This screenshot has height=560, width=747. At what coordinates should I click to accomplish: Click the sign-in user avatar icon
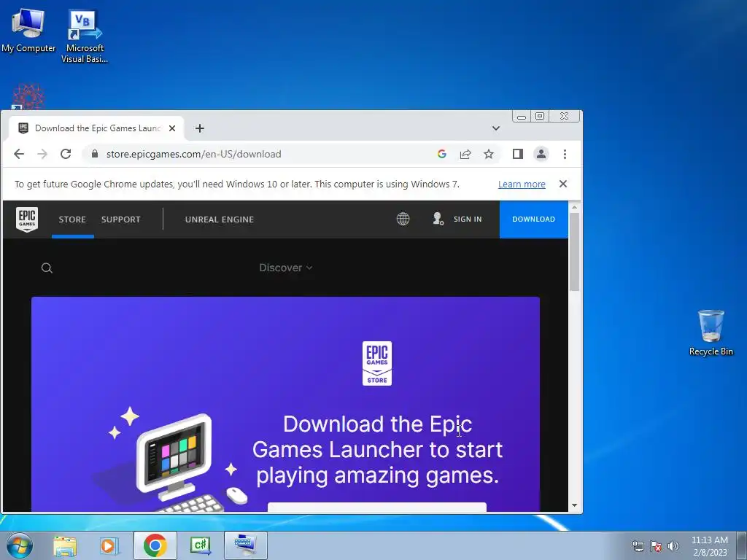pos(438,219)
